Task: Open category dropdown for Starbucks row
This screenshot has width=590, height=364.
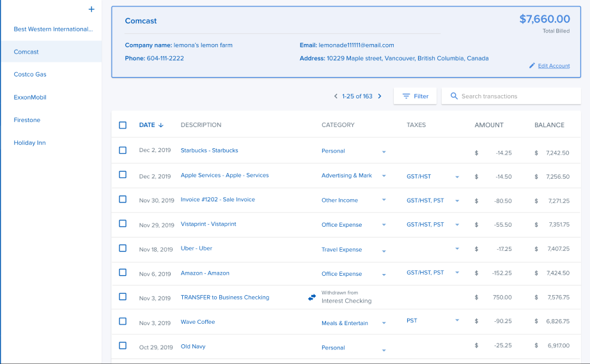Action: tap(384, 152)
